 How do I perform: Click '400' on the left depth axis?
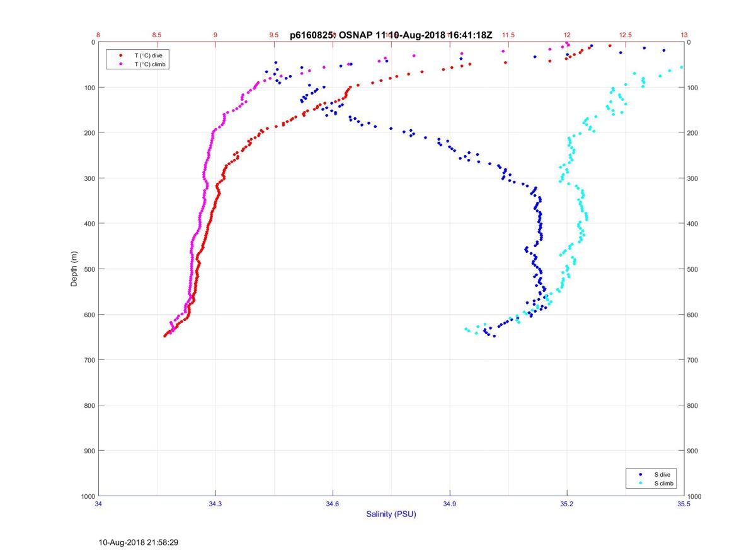(89, 224)
